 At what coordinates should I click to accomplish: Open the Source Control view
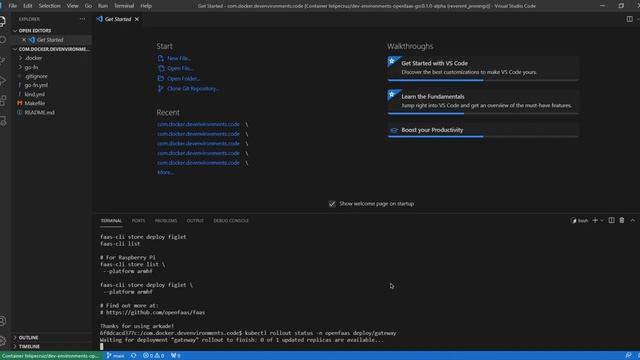2,60
